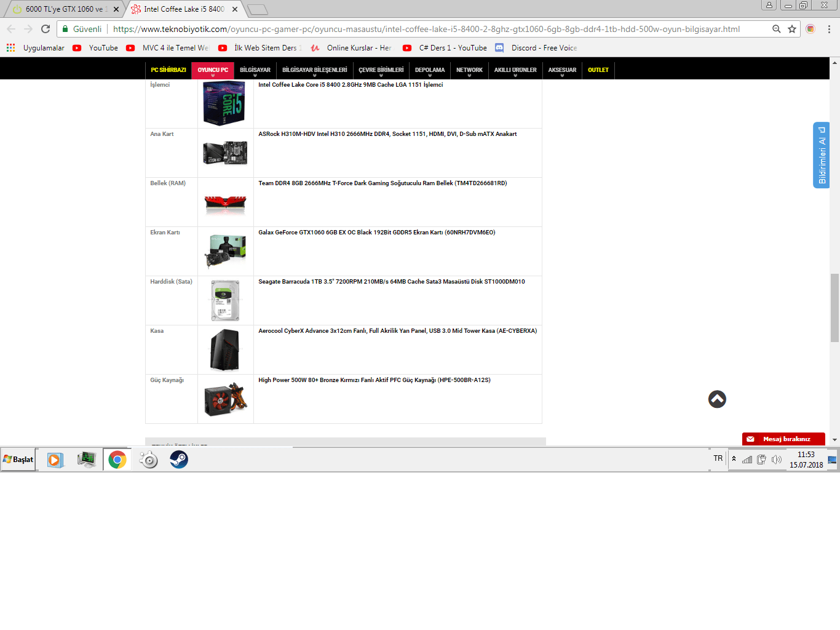
Task: Expand the ÇEVRE BİRİMLERİ menu
Action: [x=381, y=70]
